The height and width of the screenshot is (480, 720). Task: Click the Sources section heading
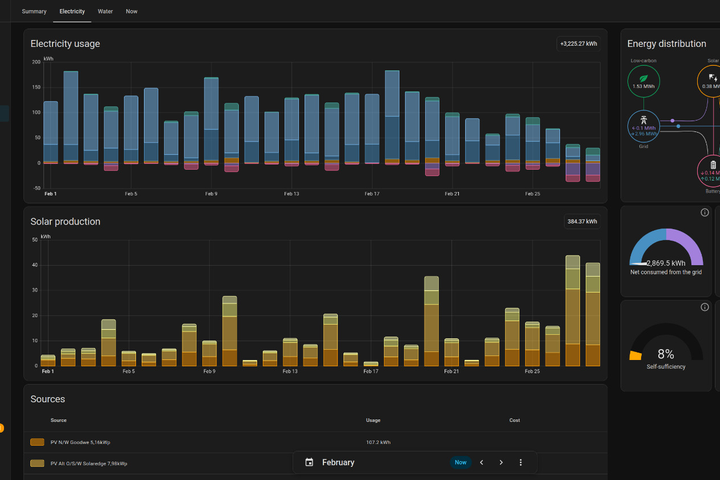click(x=48, y=399)
